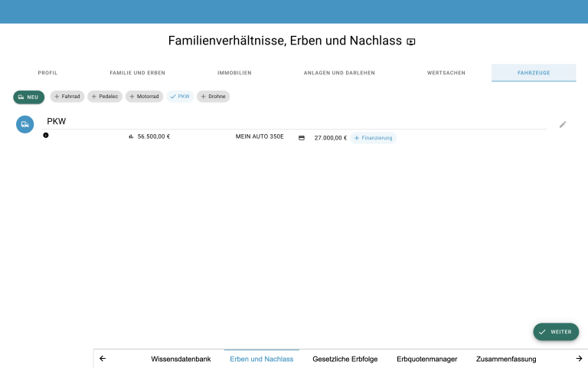Switch to Familie und Erben tab

[138, 73]
